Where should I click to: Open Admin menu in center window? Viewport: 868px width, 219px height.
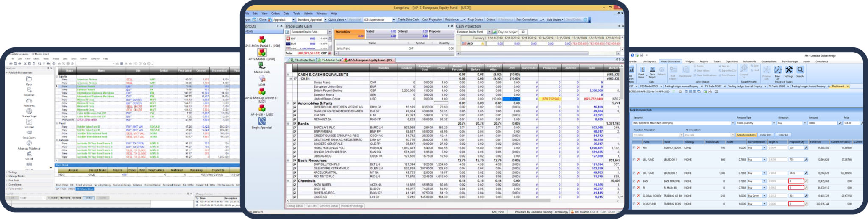point(308,14)
